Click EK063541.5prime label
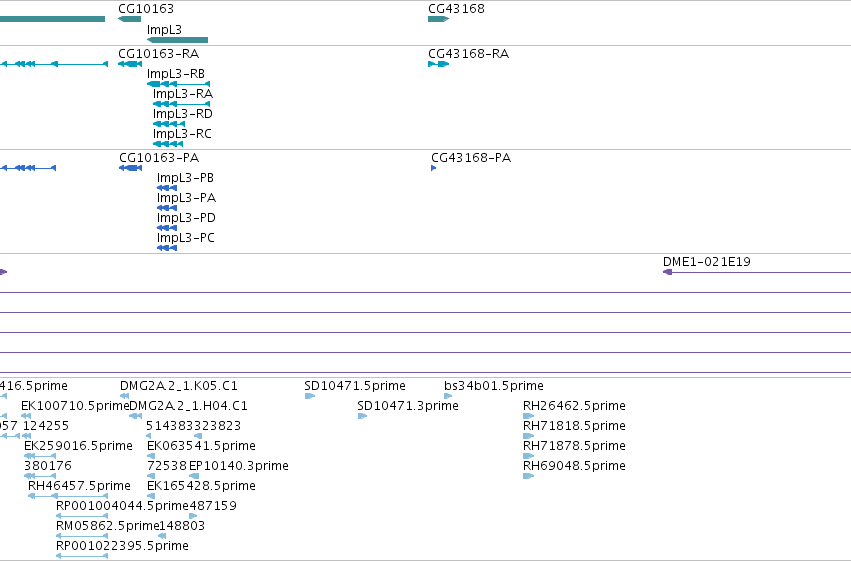 coord(201,446)
